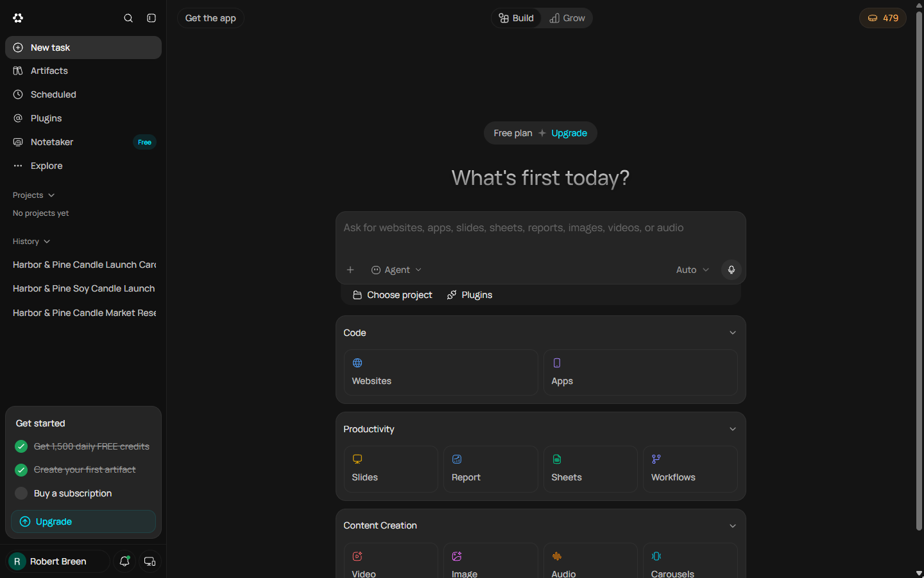This screenshot has width=924, height=578.
Task: Toggle Get 1,500 daily FREE credits checkmark
Action: point(21,446)
